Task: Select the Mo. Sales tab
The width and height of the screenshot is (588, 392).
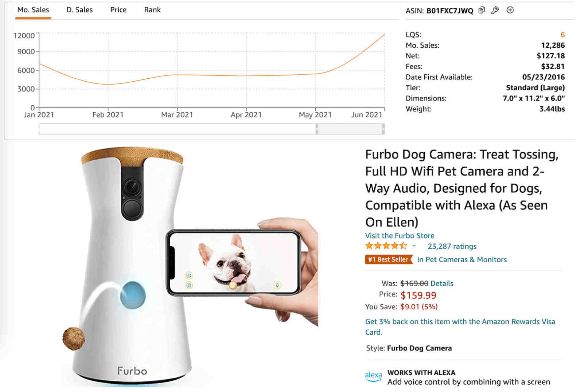Action: click(33, 10)
